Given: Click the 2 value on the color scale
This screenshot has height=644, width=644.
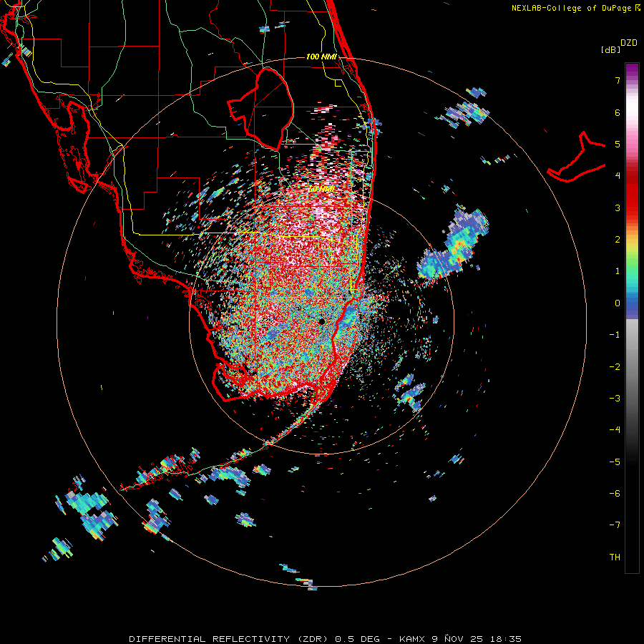Looking at the screenshot, I should coord(618,240).
